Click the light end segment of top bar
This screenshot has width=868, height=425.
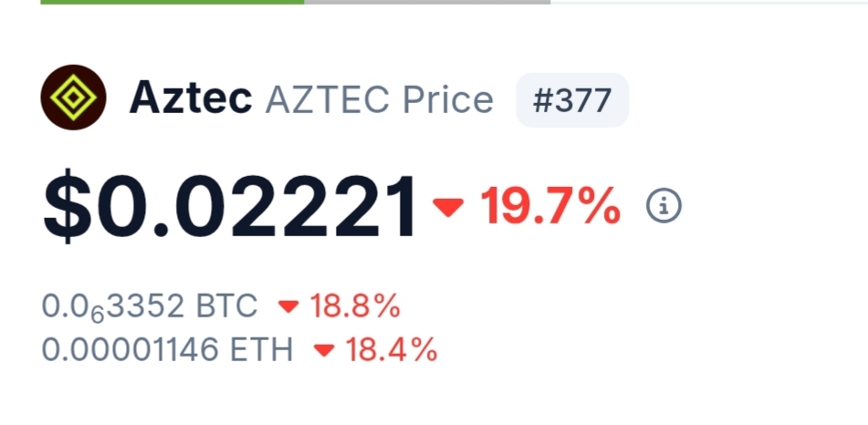click(708, 2)
